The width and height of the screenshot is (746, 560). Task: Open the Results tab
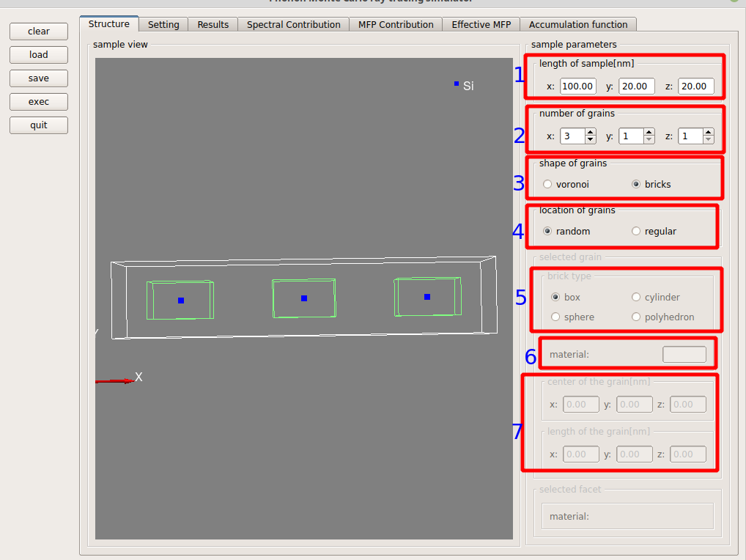tap(213, 24)
